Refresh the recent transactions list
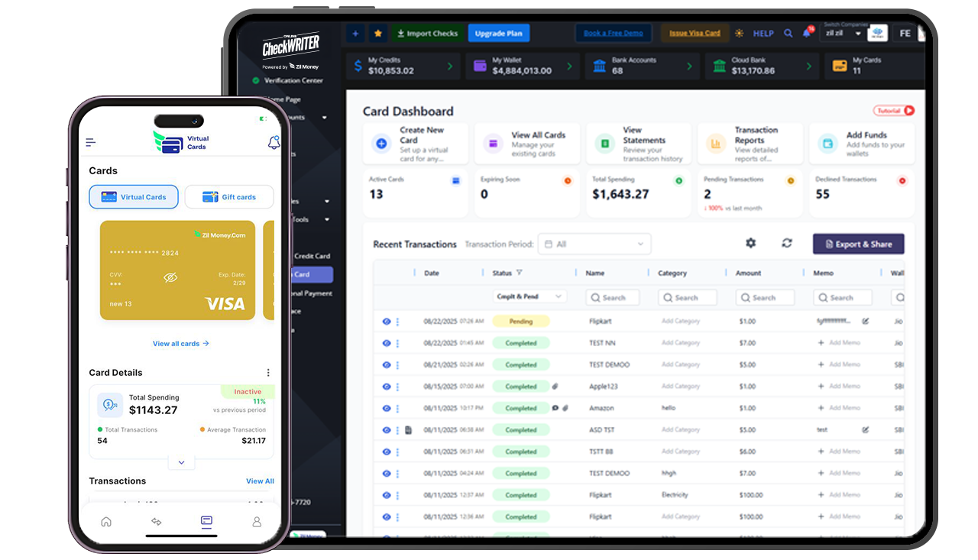 [786, 243]
